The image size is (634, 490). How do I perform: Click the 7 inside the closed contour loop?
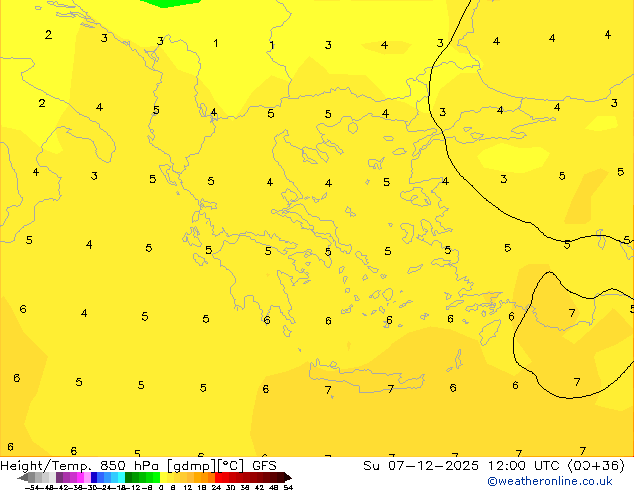[572, 314]
